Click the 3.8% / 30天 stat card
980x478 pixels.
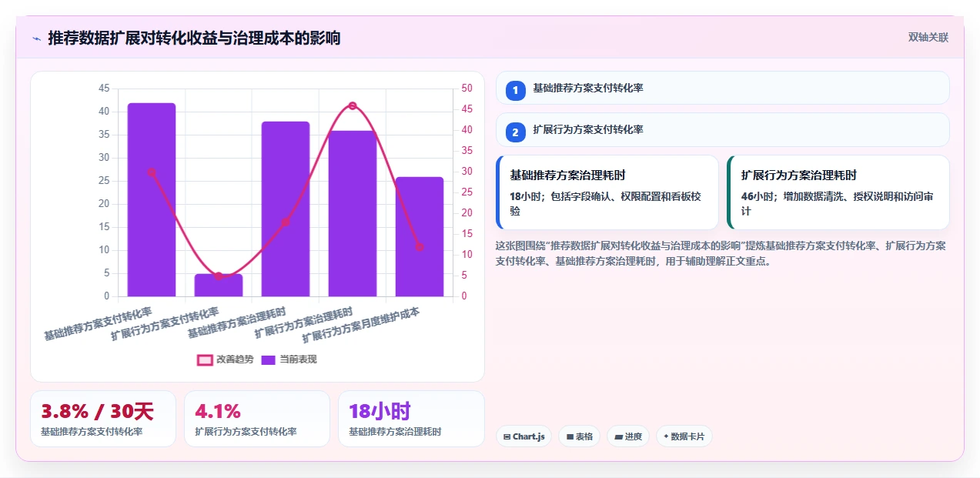pyautogui.click(x=103, y=419)
